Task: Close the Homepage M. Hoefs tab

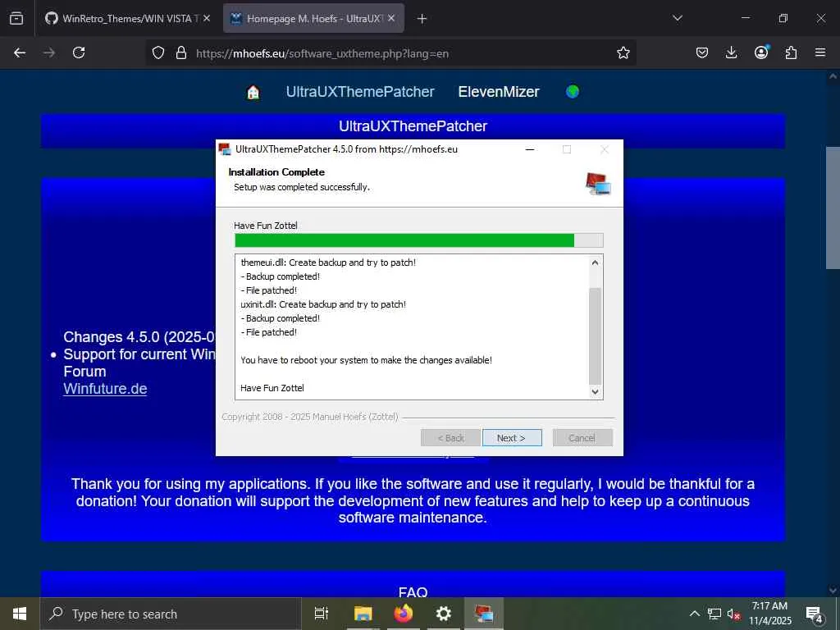Action: [391, 18]
